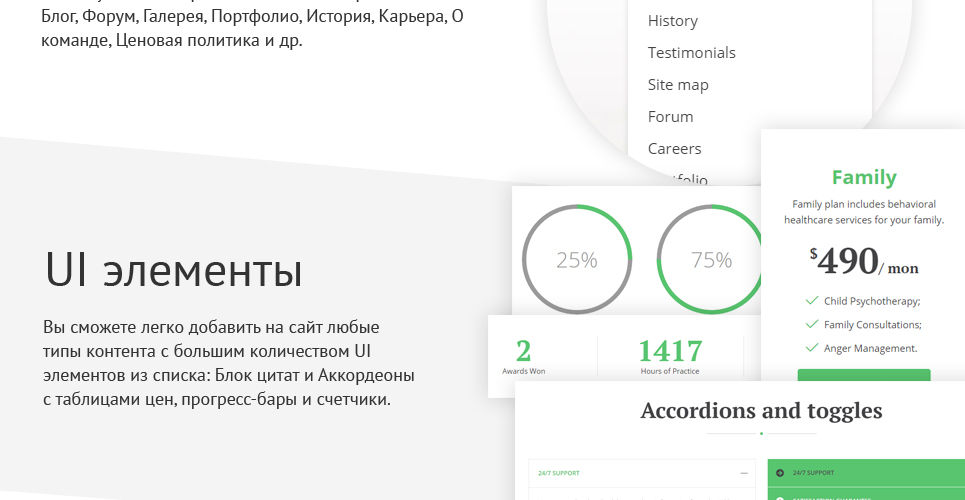The image size is (965, 500).
Task: Click the text Ценовая политика и др.
Action: point(209,41)
